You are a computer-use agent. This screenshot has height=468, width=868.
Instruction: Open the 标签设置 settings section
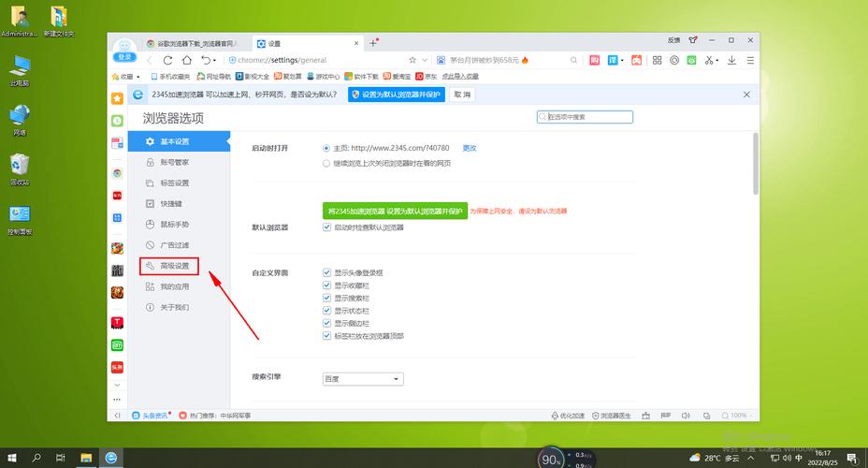pyautogui.click(x=179, y=183)
